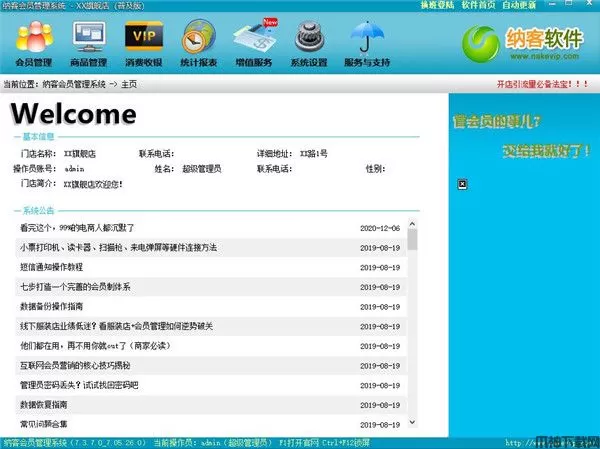The image size is (600, 449).
Task: Open the 开店引流量必备法宝 red link
Action: tap(543, 84)
